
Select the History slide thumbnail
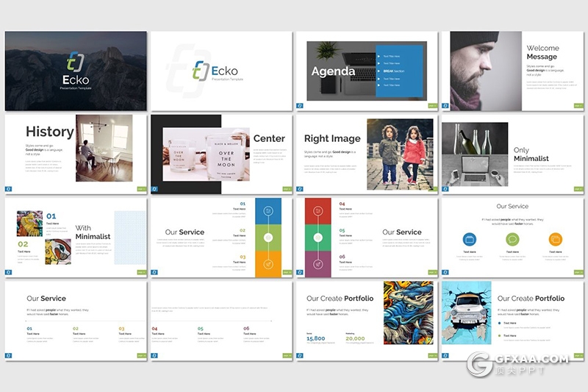tap(76, 154)
